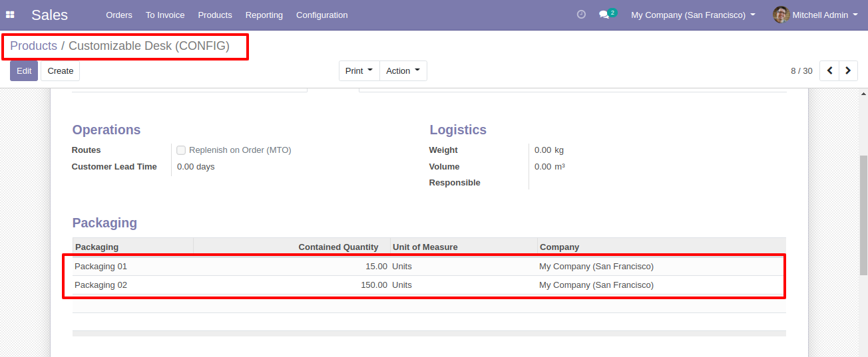Viewport: 868px width, 357px height.
Task: Open the Reporting menu
Action: pyautogui.click(x=264, y=15)
